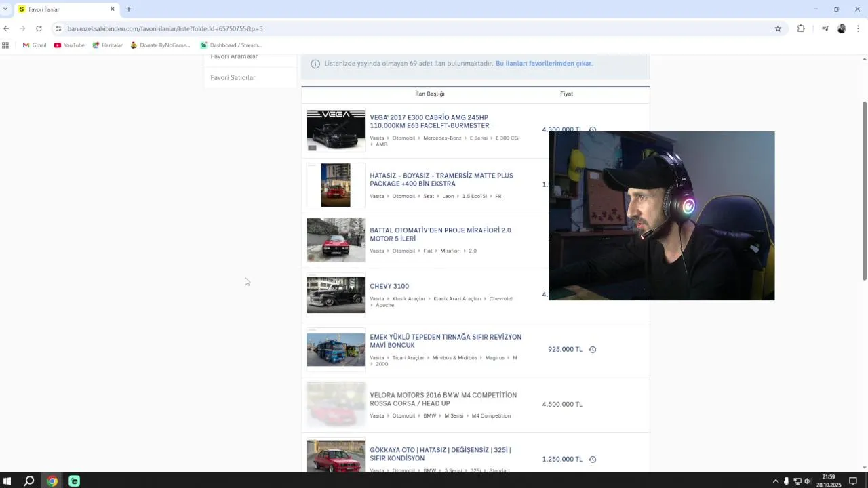Click the info icon in notice banner

315,64
